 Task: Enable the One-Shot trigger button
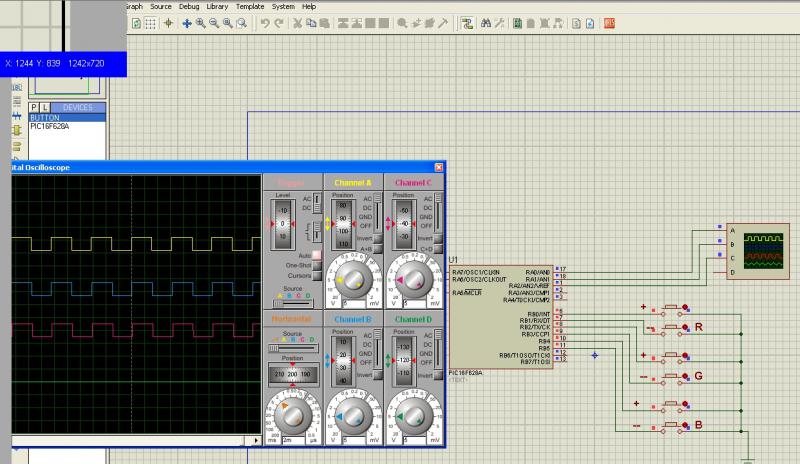click(318, 265)
